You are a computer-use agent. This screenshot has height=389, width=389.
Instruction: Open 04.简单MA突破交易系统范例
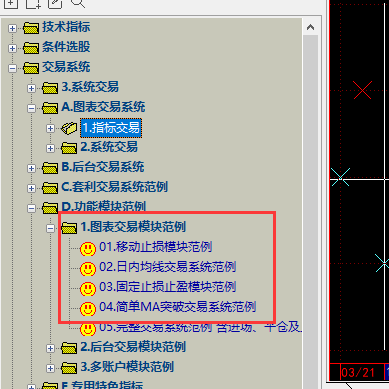(178, 307)
